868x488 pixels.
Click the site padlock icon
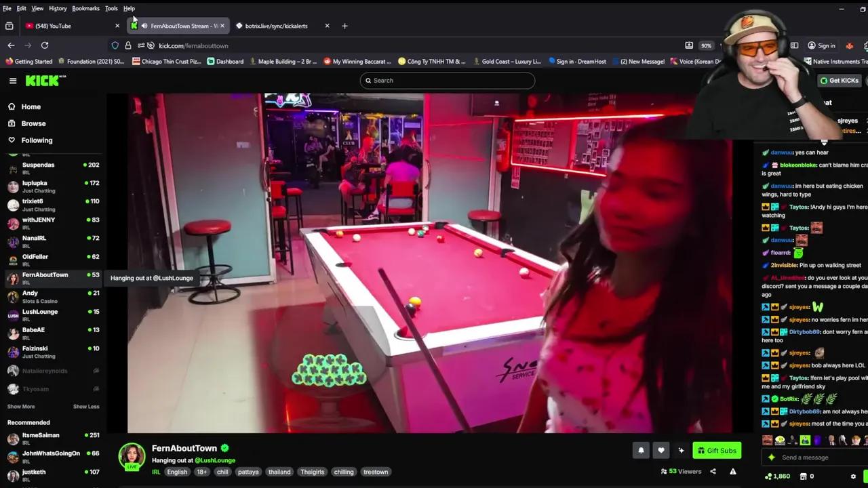pyautogui.click(x=127, y=45)
